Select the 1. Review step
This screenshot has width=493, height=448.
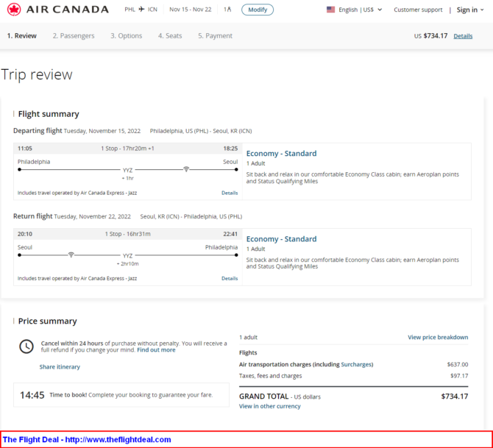pyautogui.click(x=22, y=36)
